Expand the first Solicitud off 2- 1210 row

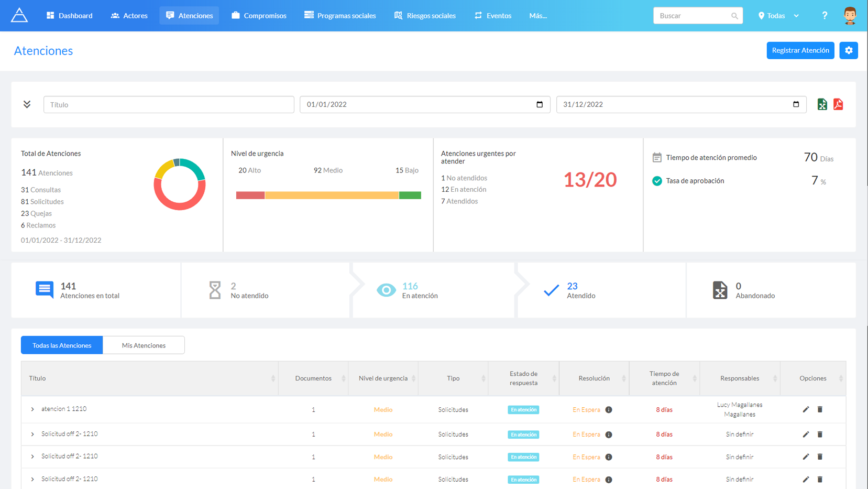(32, 434)
